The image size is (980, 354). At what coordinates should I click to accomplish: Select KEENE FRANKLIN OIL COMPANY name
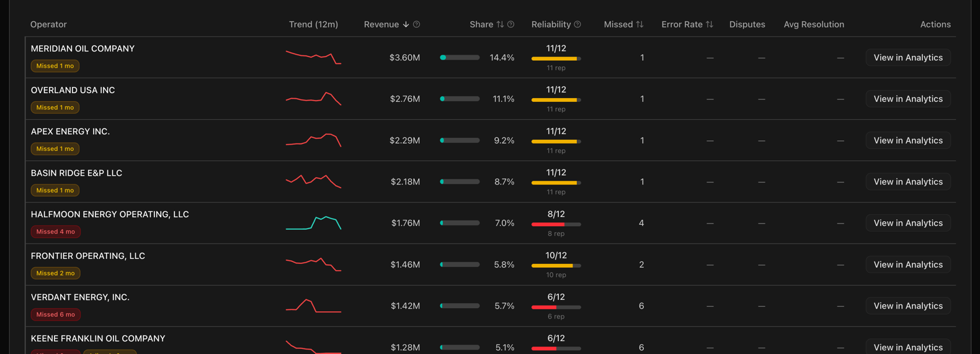click(98, 338)
